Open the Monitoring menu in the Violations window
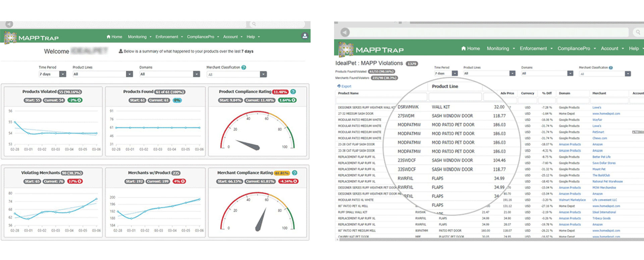The height and width of the screenshot is (260, 644). point(500,48)
